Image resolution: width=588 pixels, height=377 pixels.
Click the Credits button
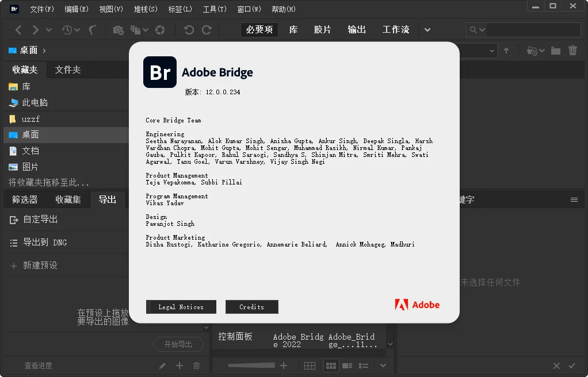(251, 307)
